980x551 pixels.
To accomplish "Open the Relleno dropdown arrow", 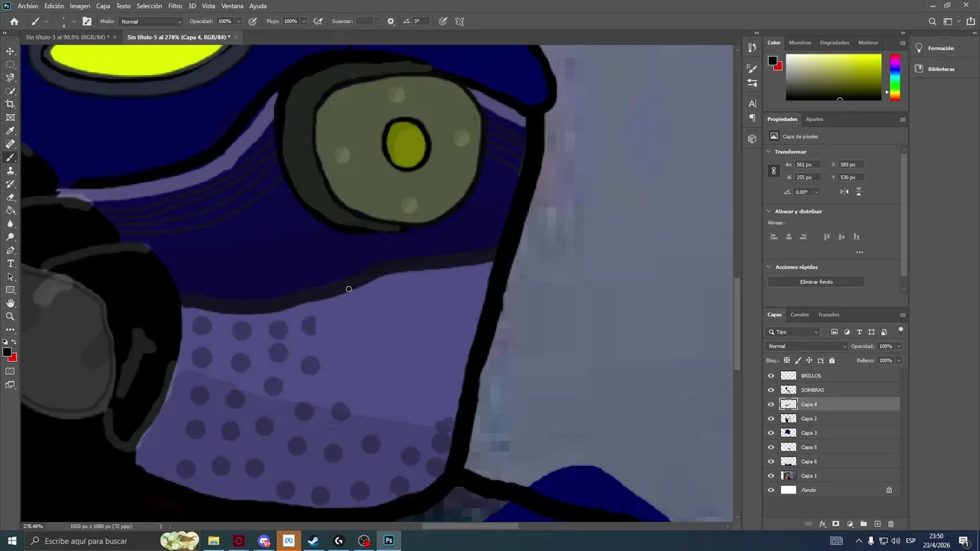I will pos(899,360).
